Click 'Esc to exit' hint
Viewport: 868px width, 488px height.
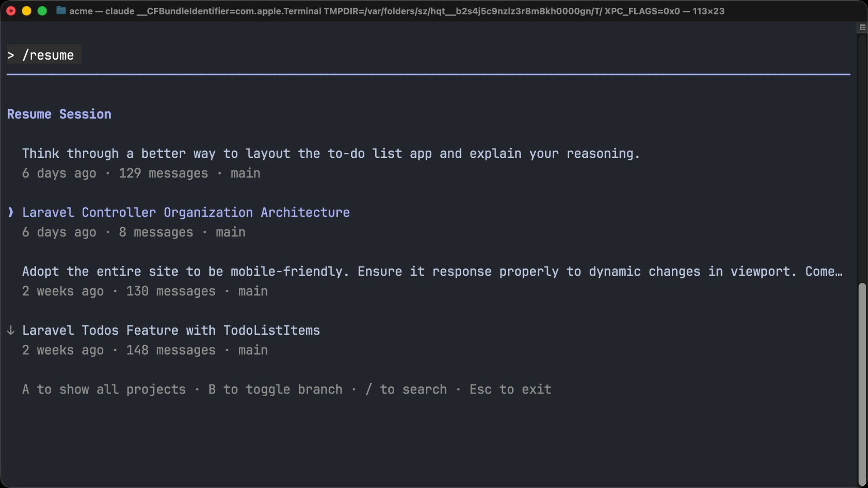(x=510, y=389)
